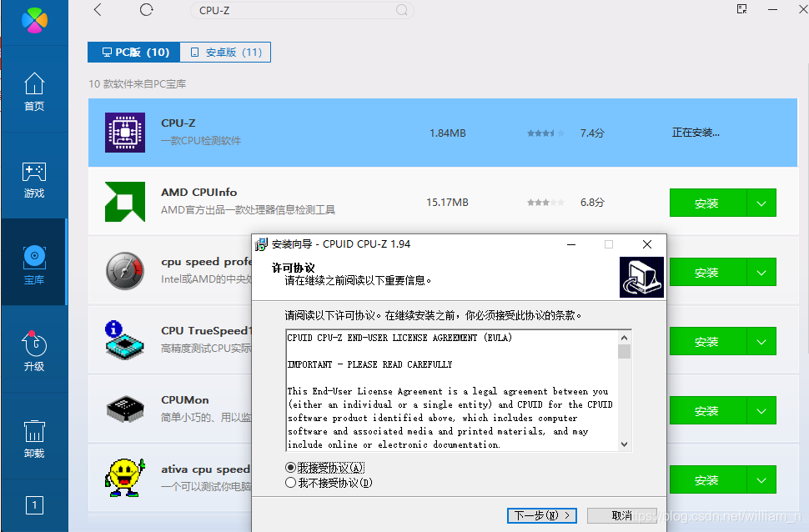The height and width of the screenshot is (532, 809).
Task: Click the CPU TrueSpeed app icon
Action: click(124, 340)
